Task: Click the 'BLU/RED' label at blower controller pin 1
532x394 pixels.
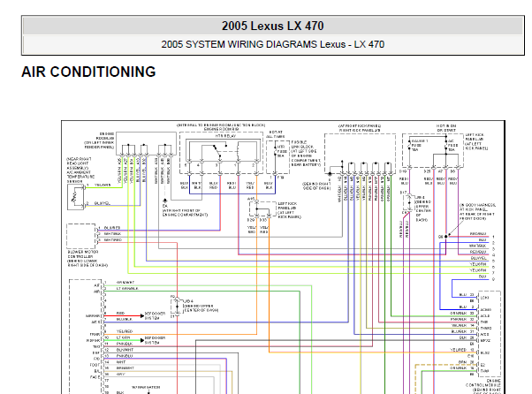Action: tap(112, 228)
